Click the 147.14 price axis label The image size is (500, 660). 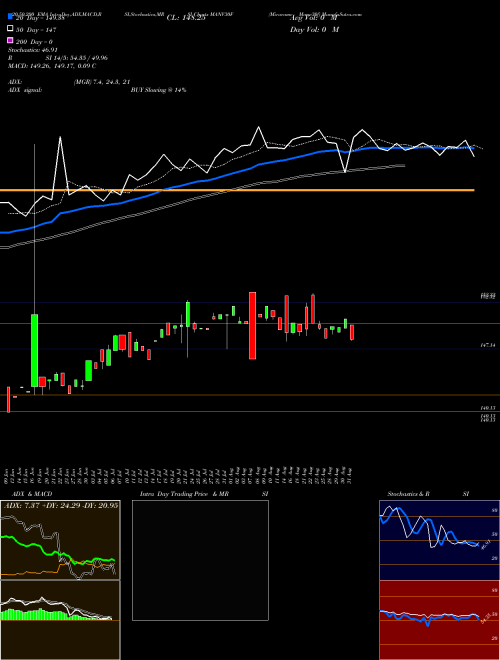[487, 345]
